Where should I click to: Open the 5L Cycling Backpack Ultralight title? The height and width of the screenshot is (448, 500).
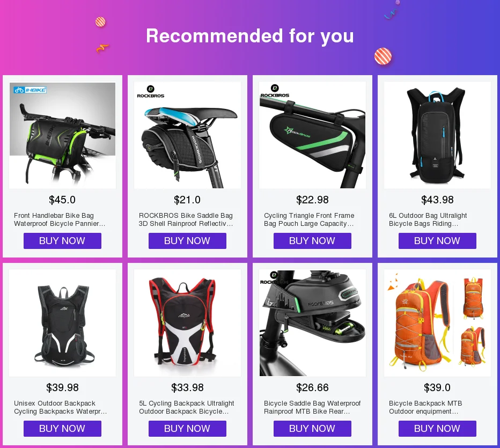pos(187,408)
